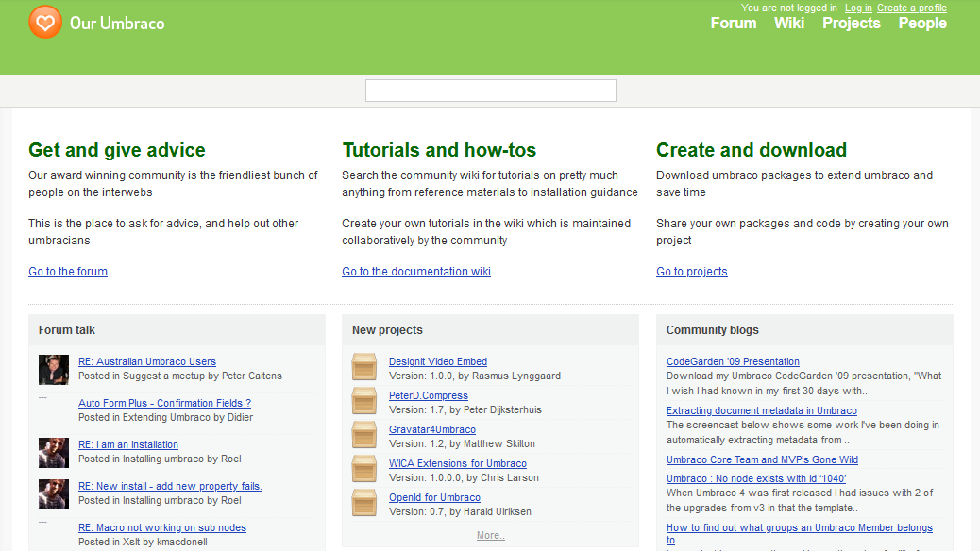
Task: Open 'Auto Form Plus - Confirmation Fields' thread
Action: click(164, 403)
